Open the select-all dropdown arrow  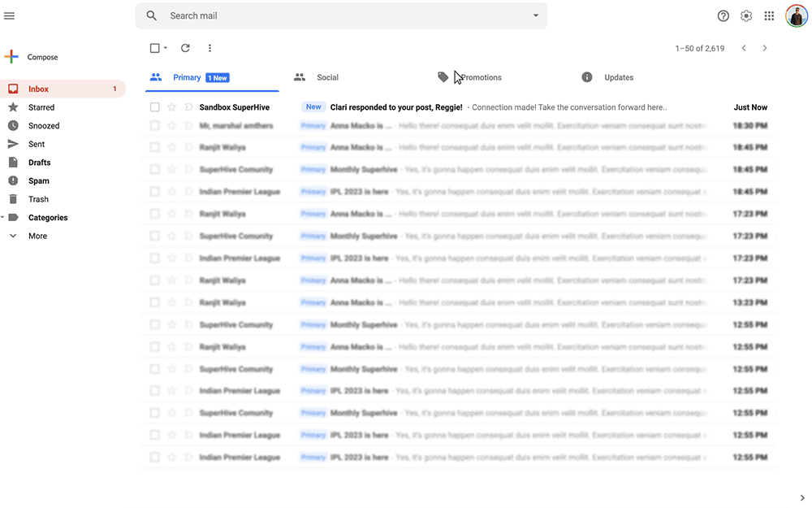tap(165, 48)
